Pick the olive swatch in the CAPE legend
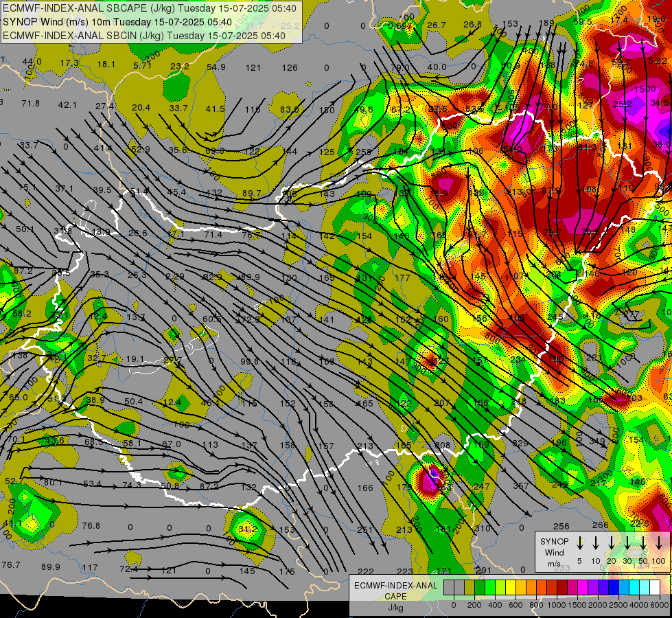Viewport: 672px width, 618px height. (x=470, y=588)
